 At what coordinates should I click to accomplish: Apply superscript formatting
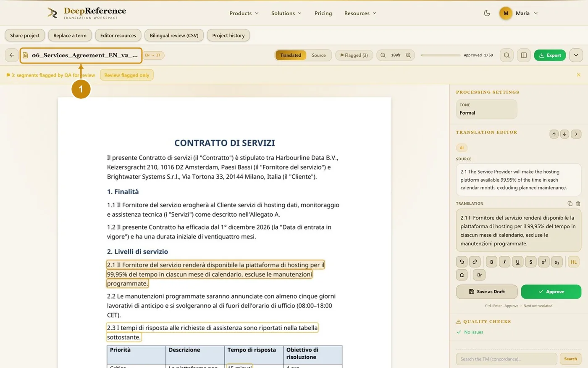543,262
